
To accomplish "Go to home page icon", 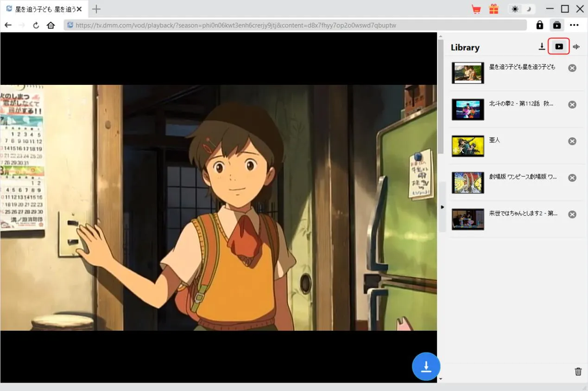I will click(51, 25).
